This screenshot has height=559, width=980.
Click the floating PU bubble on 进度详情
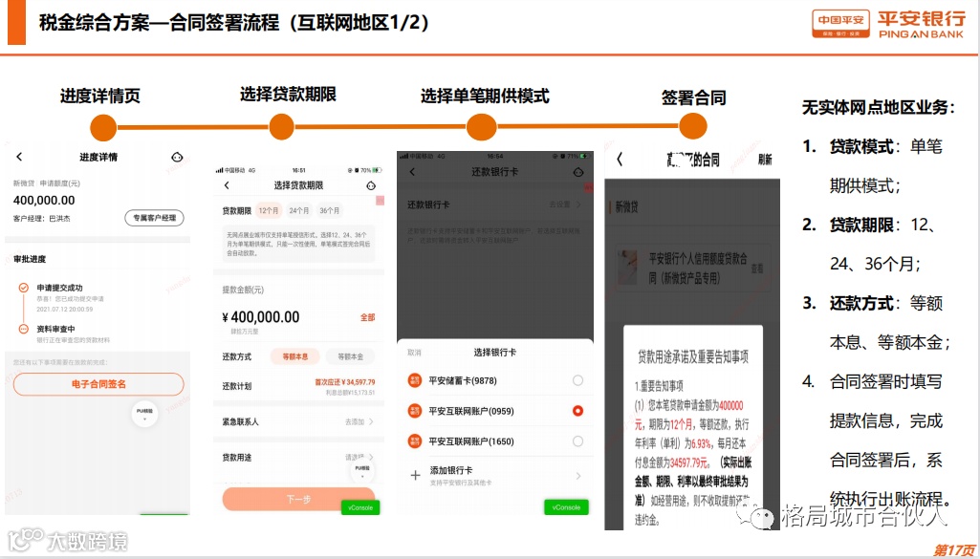tap(144, 414)
